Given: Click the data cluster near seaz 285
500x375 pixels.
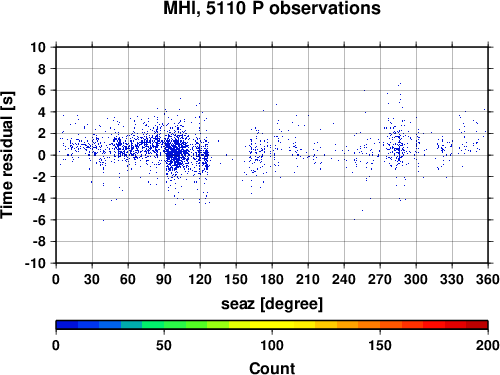Looking at the screenshot, I should [398, 147].
